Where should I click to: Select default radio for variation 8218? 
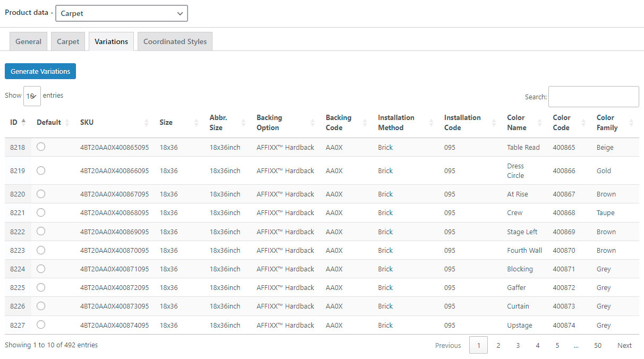(41, 147)
